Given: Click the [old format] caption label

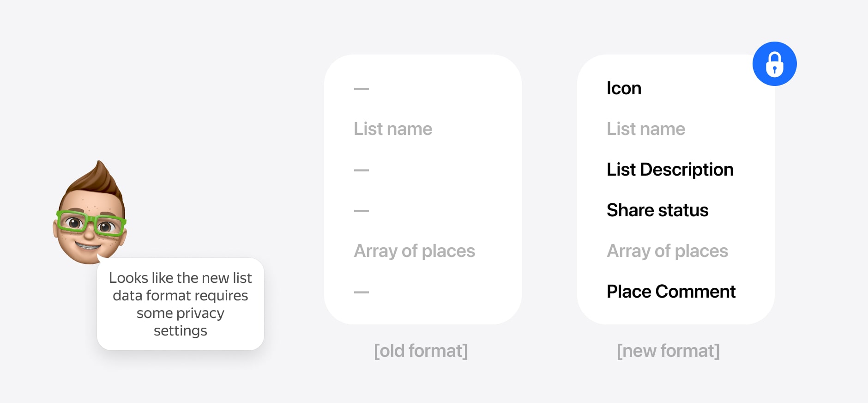Looking at the screenshot, I should 421,351.
